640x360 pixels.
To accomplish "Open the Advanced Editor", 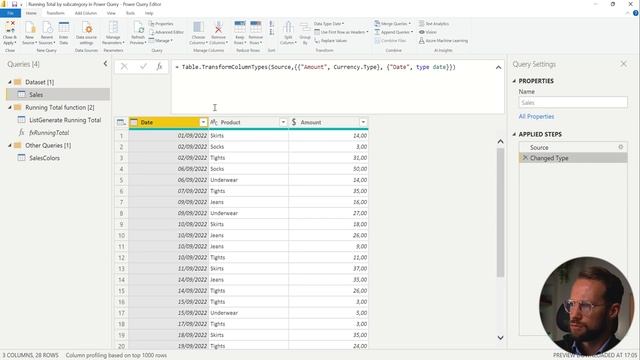I will [x=166, y=32].
